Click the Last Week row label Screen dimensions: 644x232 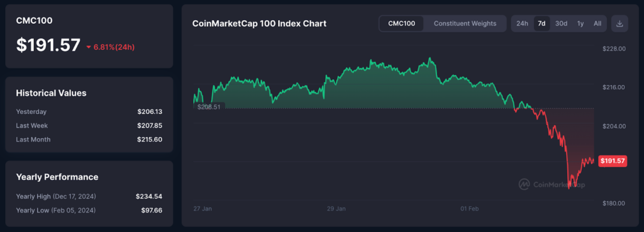pos(32,126)
